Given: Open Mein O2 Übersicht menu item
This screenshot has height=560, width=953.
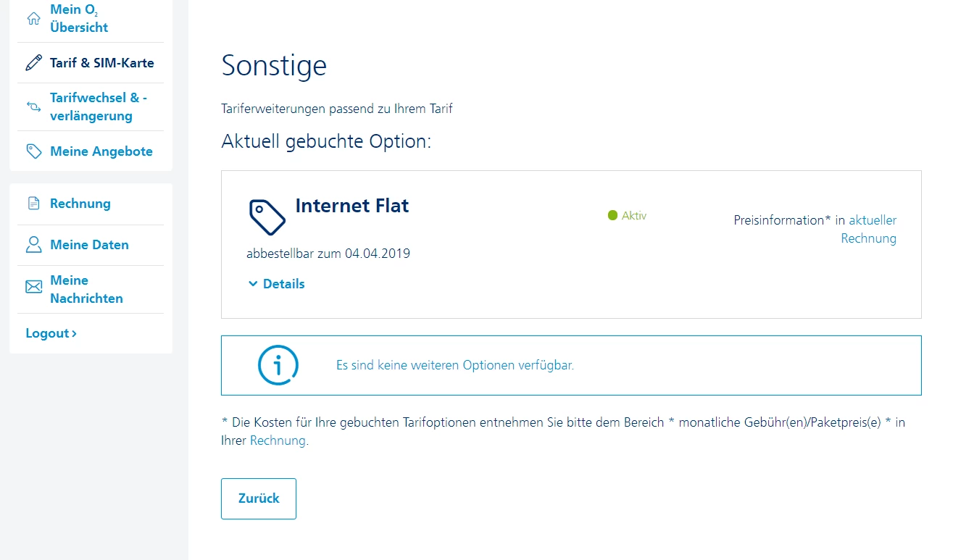Looking at the screenshot, I should point(79,19).
